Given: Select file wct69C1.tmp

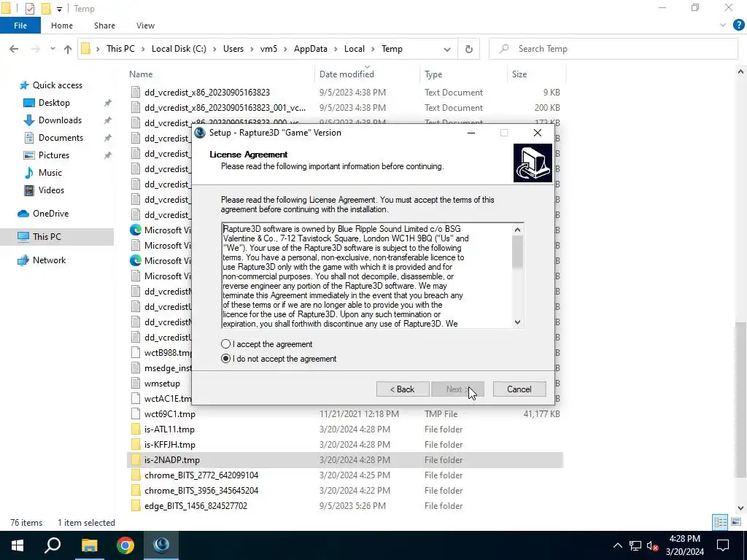Looking at the screenshot, I should click(x=169, y=414).
